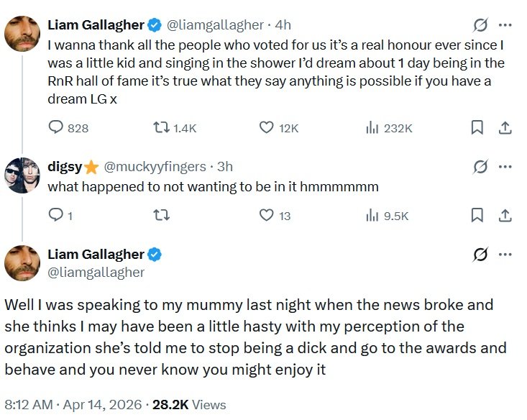Retweet digsy's reply
The image size is (527, 420).
point(162,214)
